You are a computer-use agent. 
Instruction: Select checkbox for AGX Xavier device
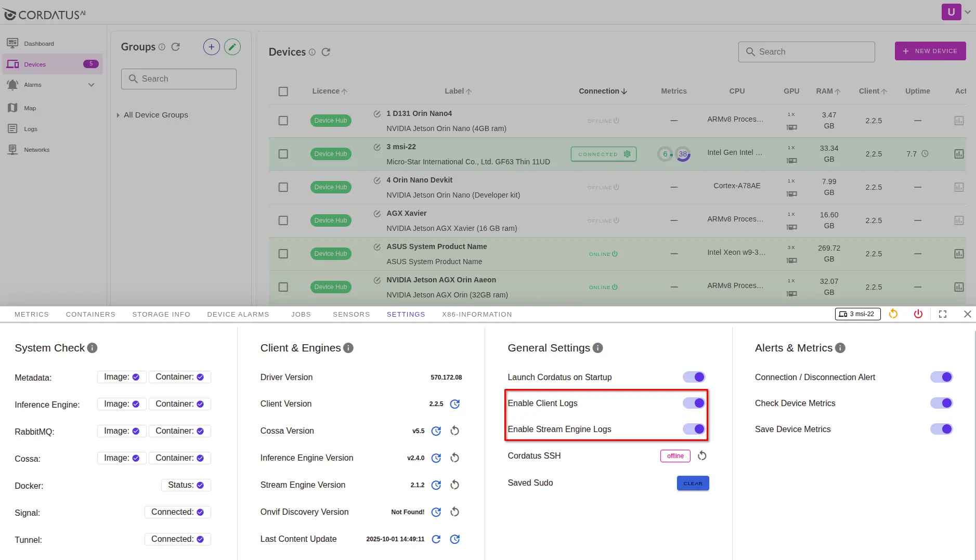coord(283,220)
